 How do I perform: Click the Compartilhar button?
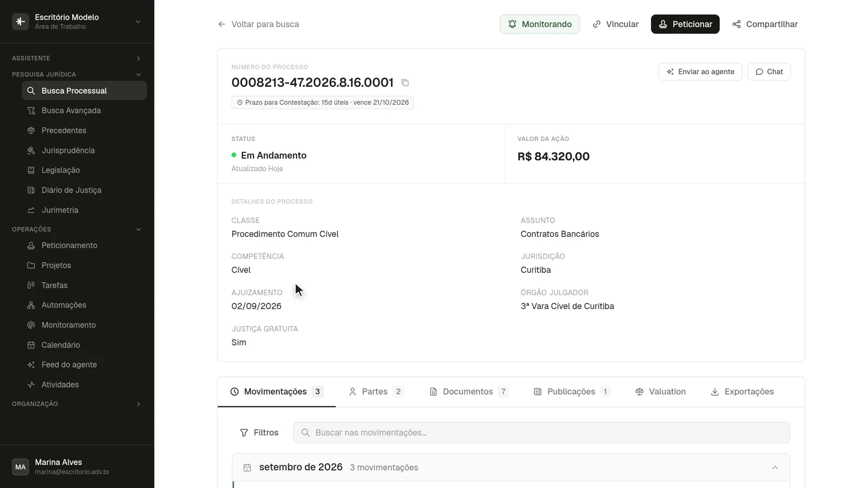[x=765, y=24]
